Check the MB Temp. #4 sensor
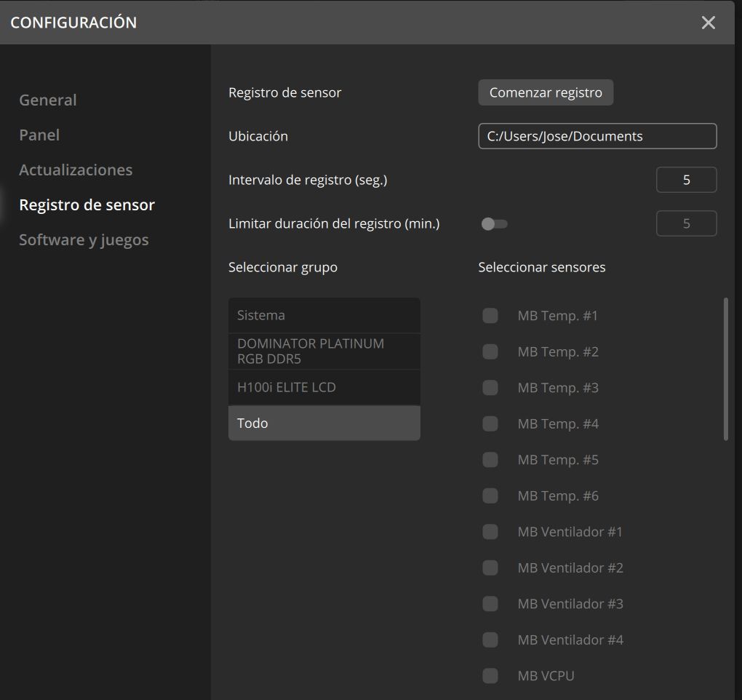Image resolution: width=742 pixels, height=700 pixels. click(490, 423)
